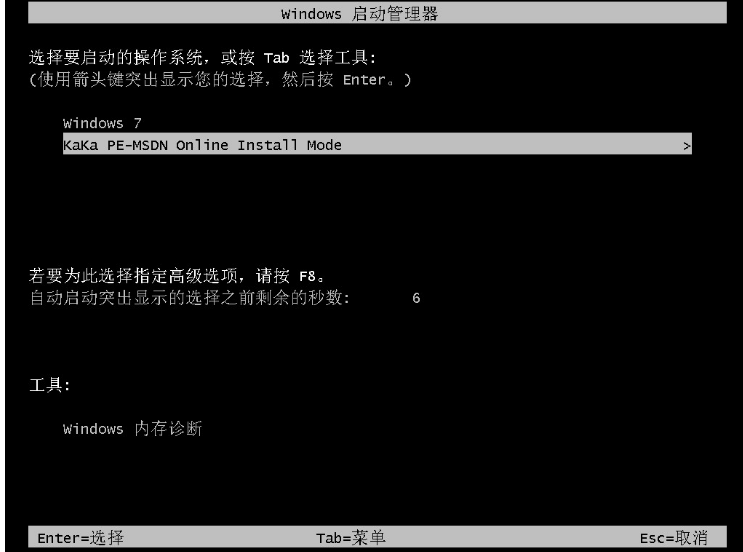The height and width of the screenshot is (552, 743).
Task: Click the word Mode in highlighted entry
Action: [x=324, y=145]
